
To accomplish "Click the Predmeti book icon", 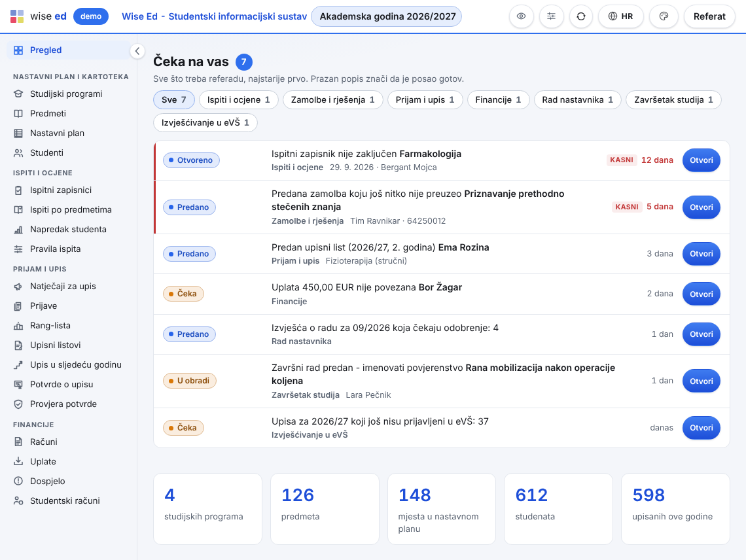I will 18,113.
